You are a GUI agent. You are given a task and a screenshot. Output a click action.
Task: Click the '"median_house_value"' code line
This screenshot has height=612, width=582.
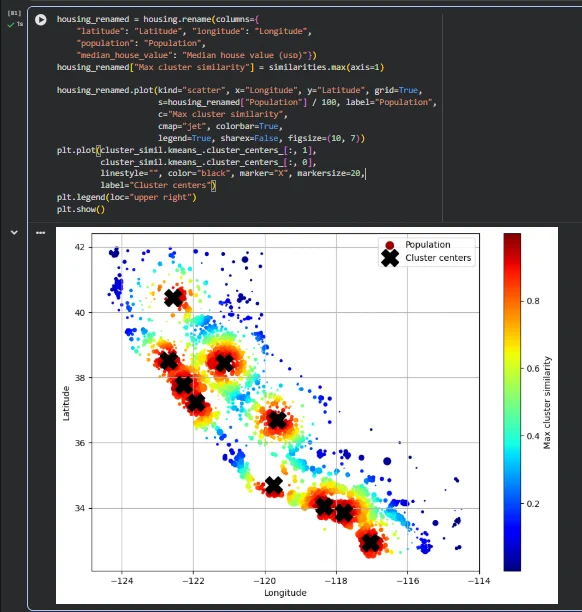[196, 55]
